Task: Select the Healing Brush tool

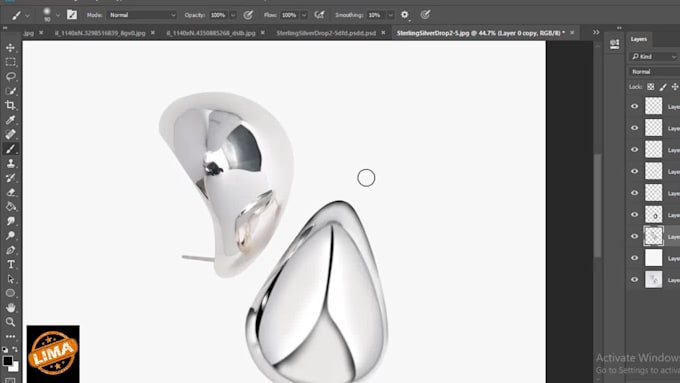Action: click(x=10, y=134)
